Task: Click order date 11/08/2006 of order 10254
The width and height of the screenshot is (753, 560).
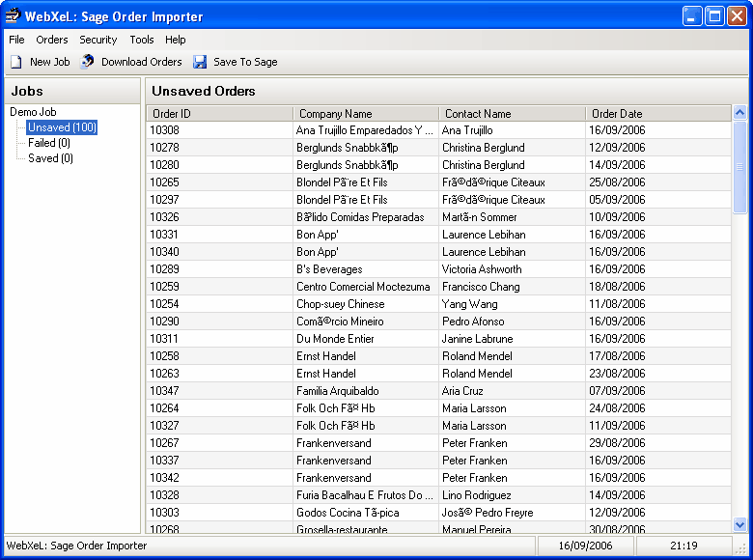Action: [x=617, y=304]
